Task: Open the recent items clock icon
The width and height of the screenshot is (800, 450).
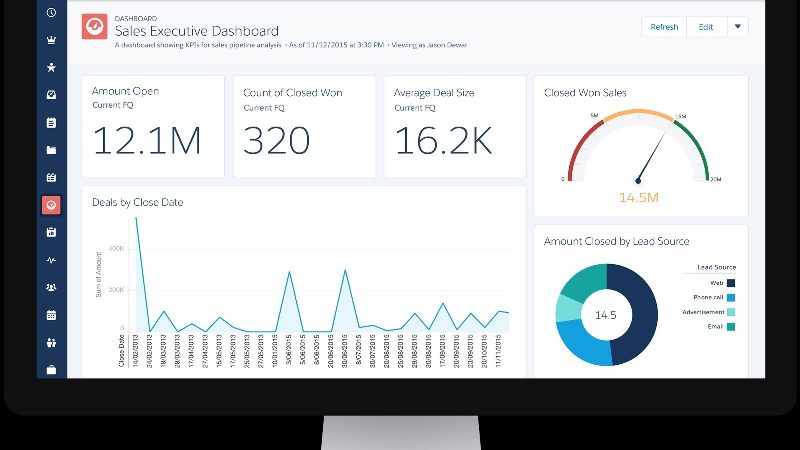Action: [51, 13]
